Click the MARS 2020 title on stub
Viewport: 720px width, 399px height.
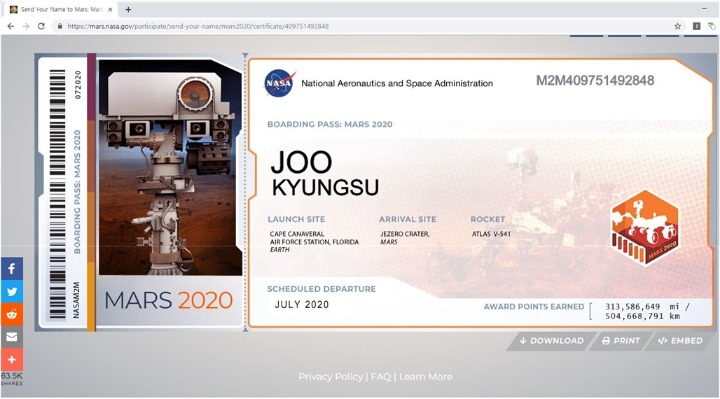coord(169,300)
